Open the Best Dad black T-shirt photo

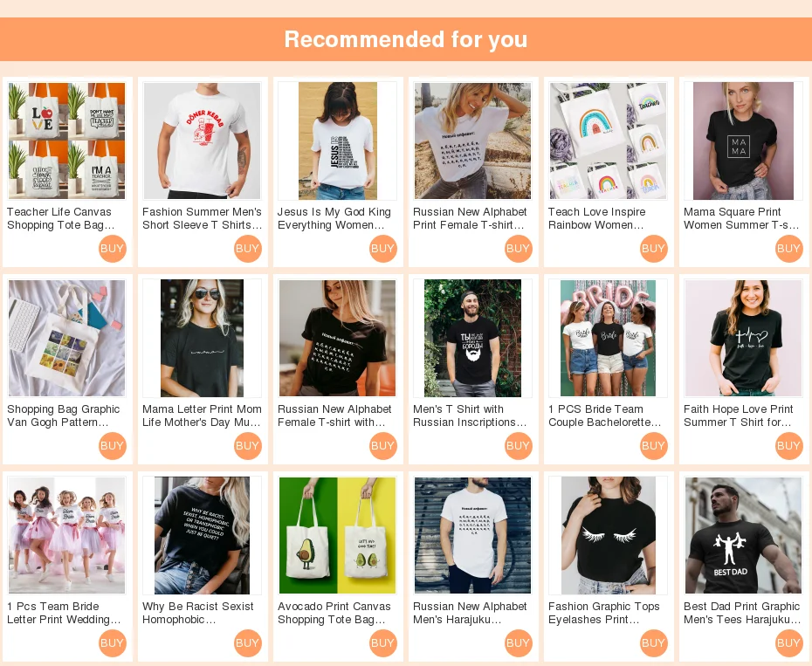click(743, 535)
